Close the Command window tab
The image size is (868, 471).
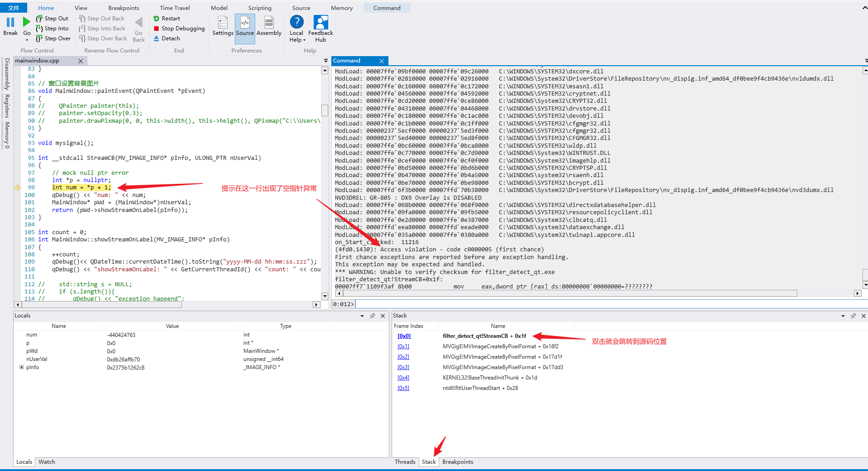pos(382,61)
